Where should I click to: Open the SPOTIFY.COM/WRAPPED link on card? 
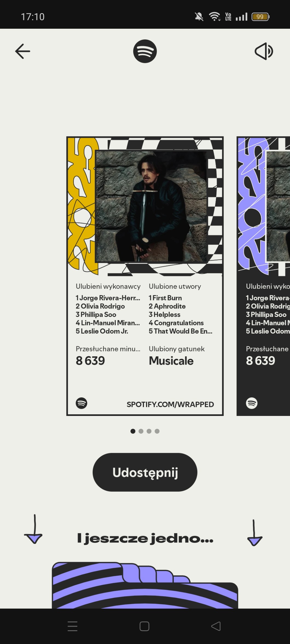click(170, 404)
